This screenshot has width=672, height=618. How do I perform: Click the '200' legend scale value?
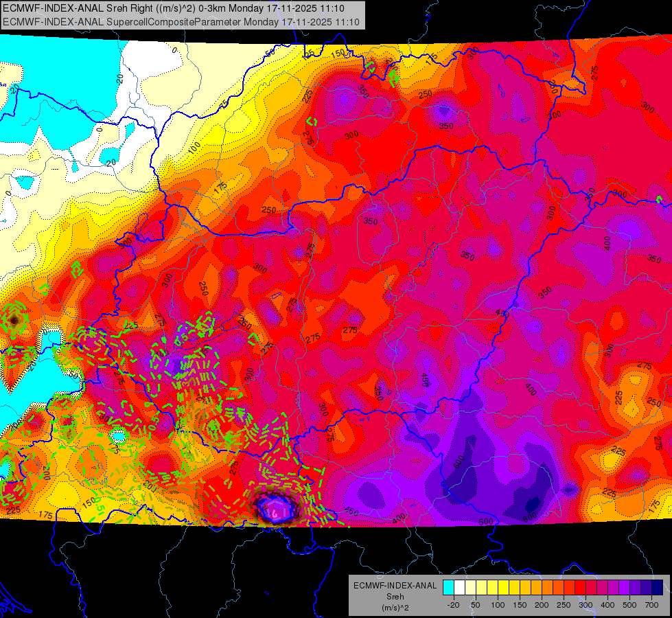coord(542,605)
